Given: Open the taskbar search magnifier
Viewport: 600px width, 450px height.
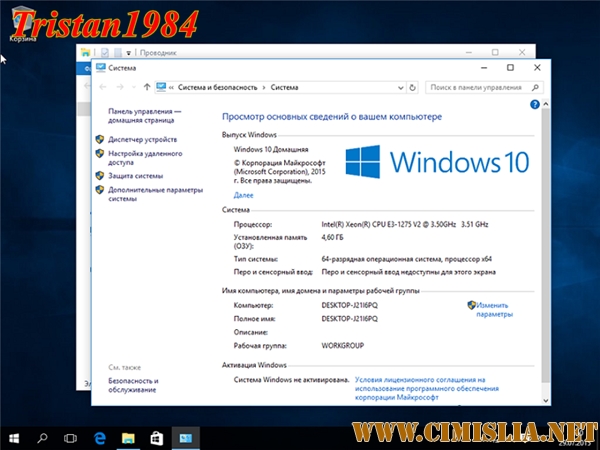Looking at the screenshot, I should (x=42, y=438).
